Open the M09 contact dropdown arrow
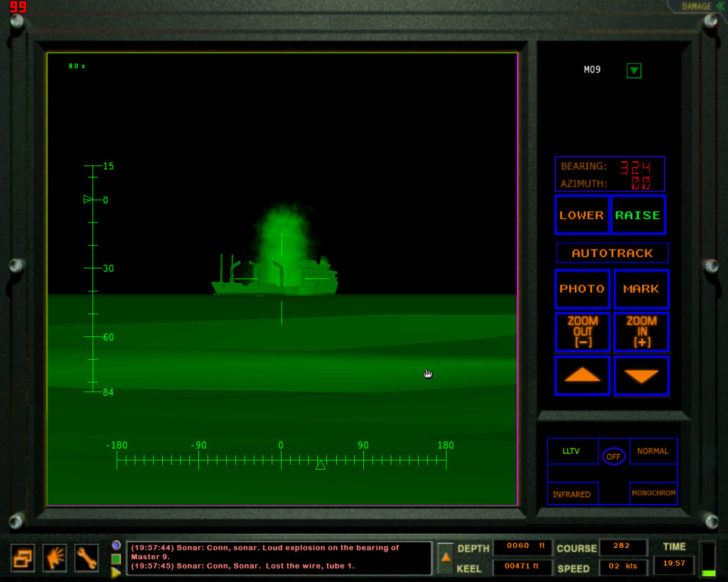This screenshot has width=728, height=582. tap(633, 70)
